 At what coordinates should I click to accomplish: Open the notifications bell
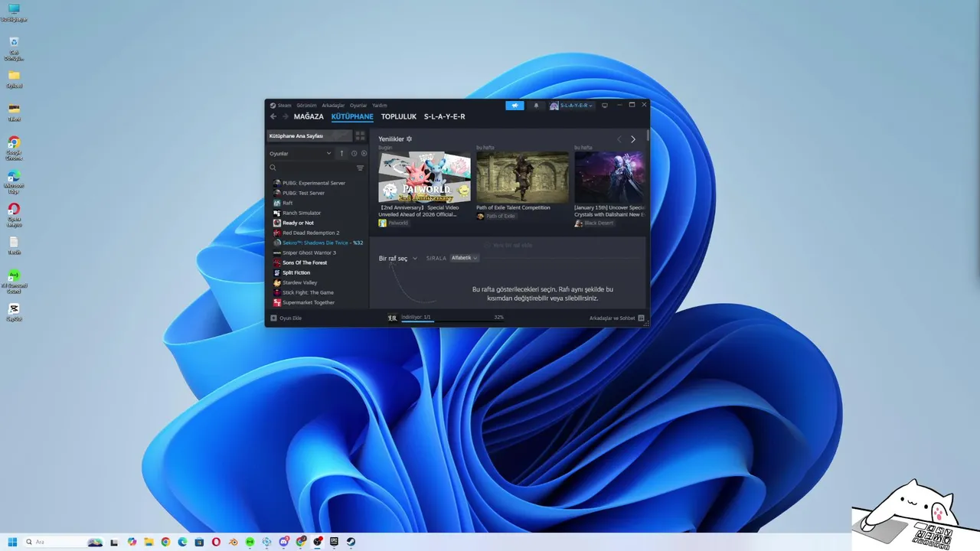tap(536, 106)
